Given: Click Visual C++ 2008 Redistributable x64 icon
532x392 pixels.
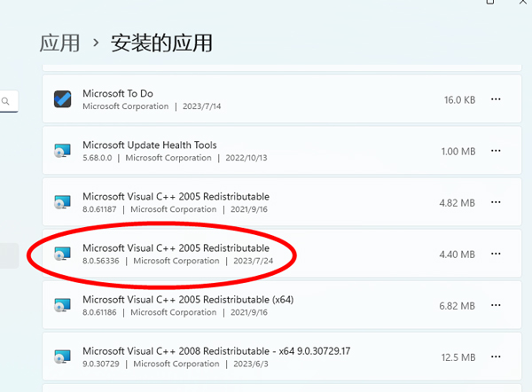Looking at the screenshot, I should [x=62, y=357].
